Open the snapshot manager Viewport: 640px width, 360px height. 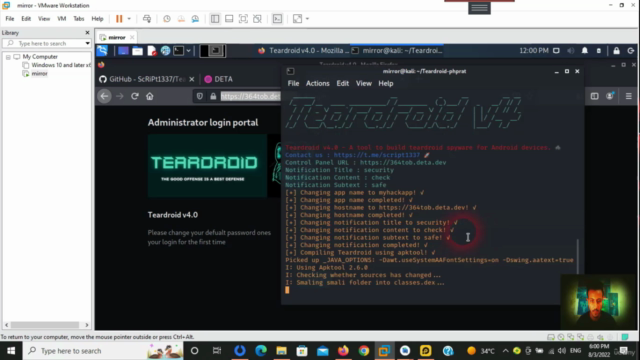196,19
